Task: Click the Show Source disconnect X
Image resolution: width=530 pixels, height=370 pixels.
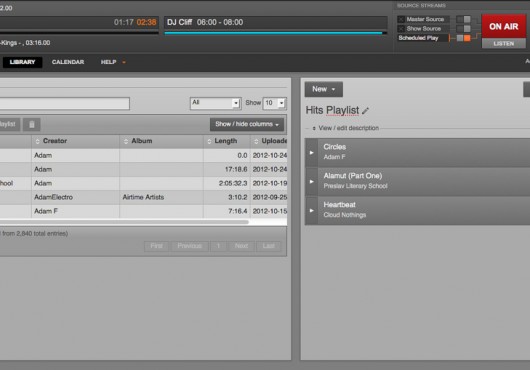Action: click(401, 29)
